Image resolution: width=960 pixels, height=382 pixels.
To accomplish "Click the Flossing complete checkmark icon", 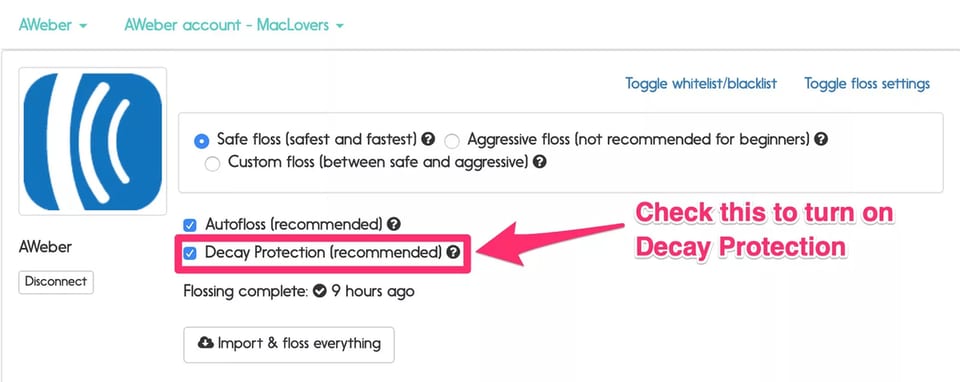I will click(x=319, y=291).
